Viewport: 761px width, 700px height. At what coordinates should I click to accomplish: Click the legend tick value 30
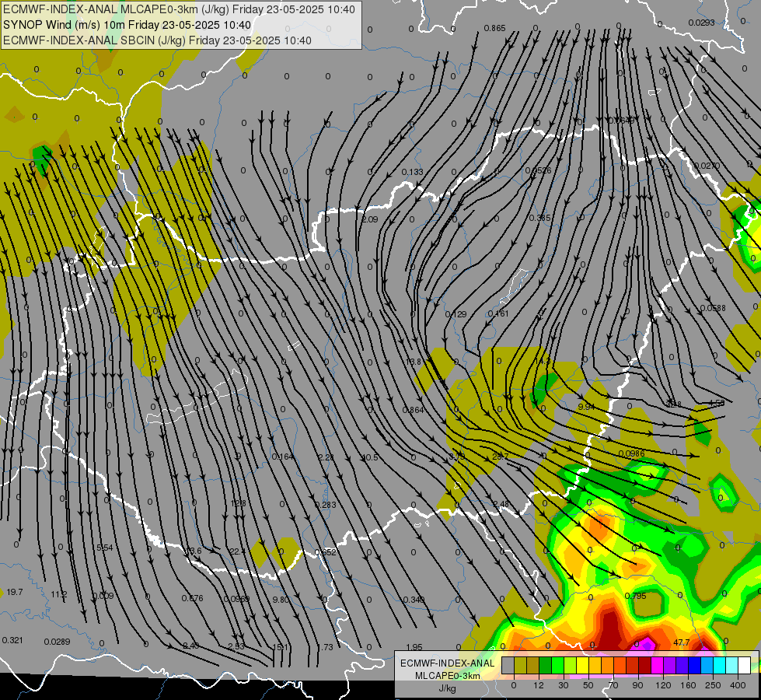tap(564, 685)
